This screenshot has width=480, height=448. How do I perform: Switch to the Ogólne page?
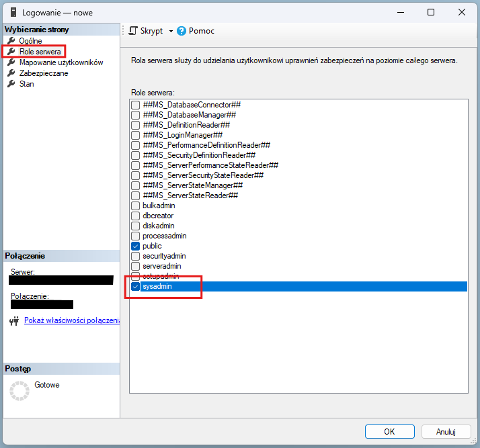pos(30,41)
